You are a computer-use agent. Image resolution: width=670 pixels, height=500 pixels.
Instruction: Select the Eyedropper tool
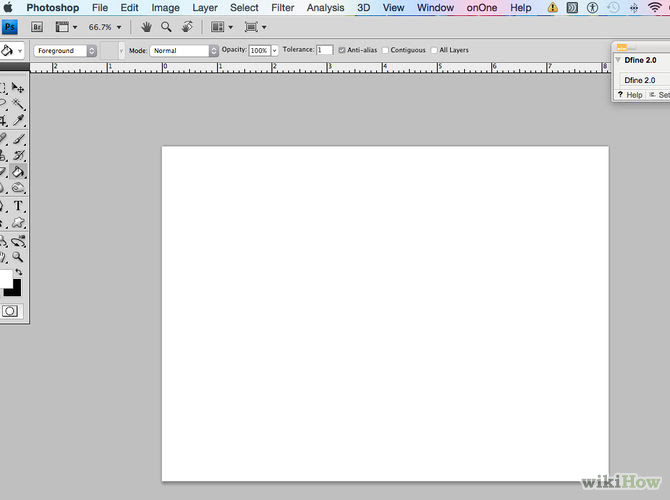click(x=18, y=120)
